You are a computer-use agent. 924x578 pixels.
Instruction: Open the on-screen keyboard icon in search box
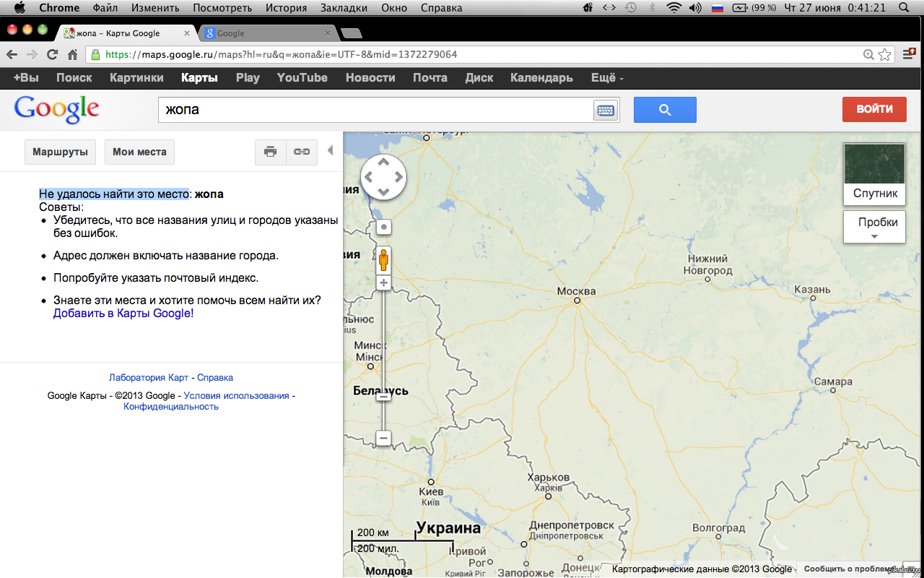coord(605,110)
